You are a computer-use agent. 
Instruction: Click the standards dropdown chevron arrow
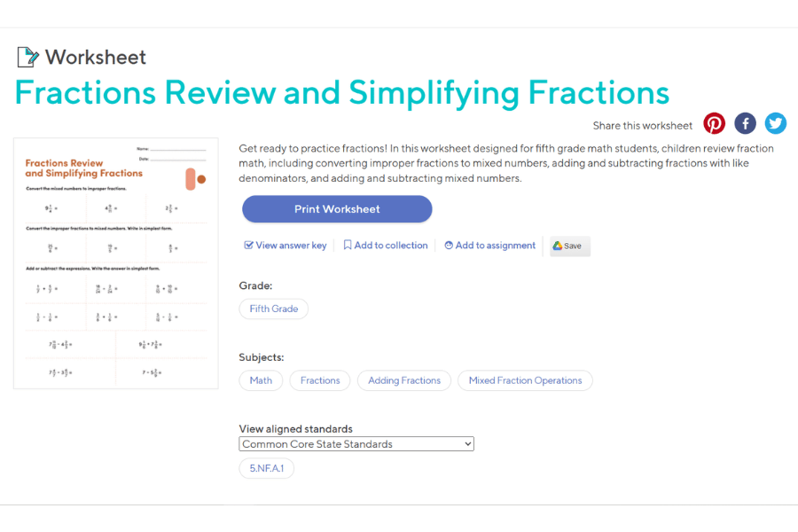coord(465,443)
